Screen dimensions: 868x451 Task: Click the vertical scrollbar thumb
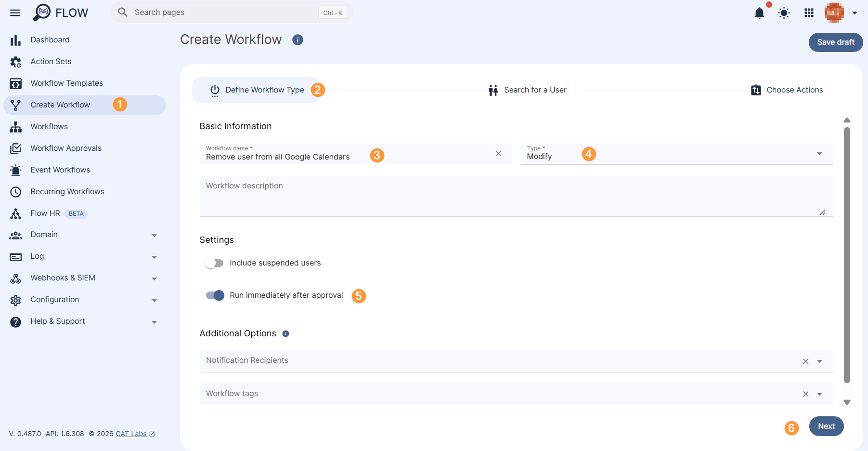[x=847, y=255]
